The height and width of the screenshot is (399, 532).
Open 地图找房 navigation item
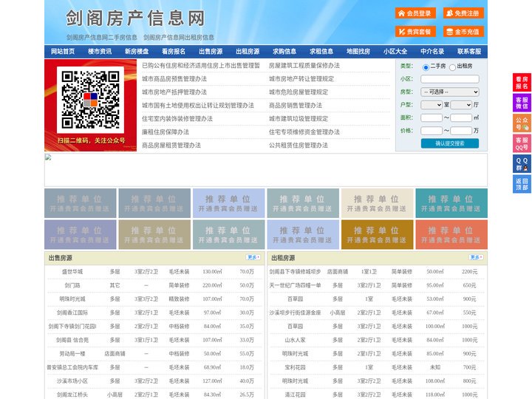pyautogui.click(x=358, y=52)
